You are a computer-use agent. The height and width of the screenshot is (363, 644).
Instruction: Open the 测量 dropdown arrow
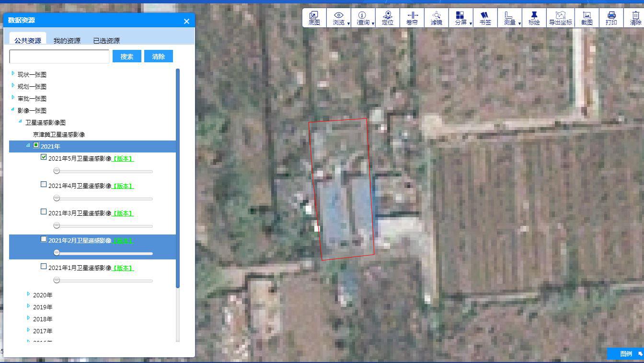pos(519,23)
